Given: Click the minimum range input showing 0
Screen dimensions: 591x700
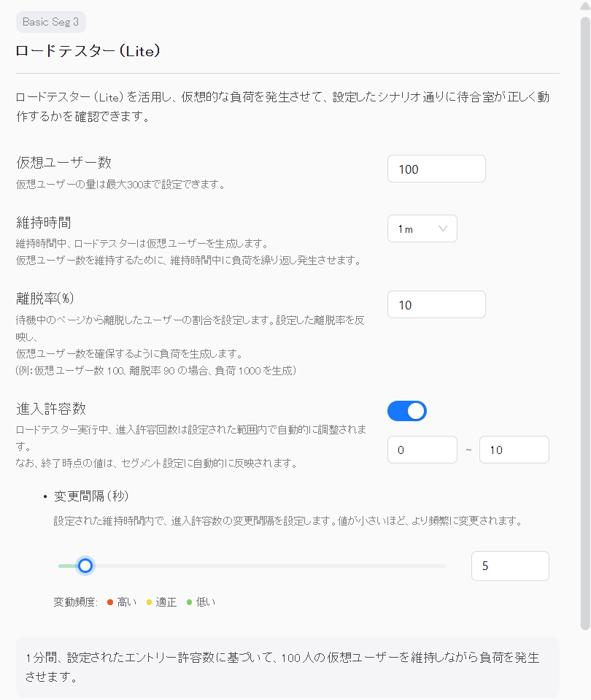Looking at the screenshot, I should (422, 450).
